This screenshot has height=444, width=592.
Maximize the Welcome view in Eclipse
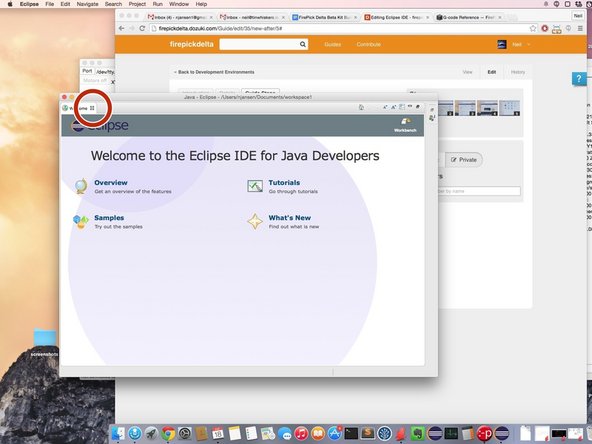[418, 107]
